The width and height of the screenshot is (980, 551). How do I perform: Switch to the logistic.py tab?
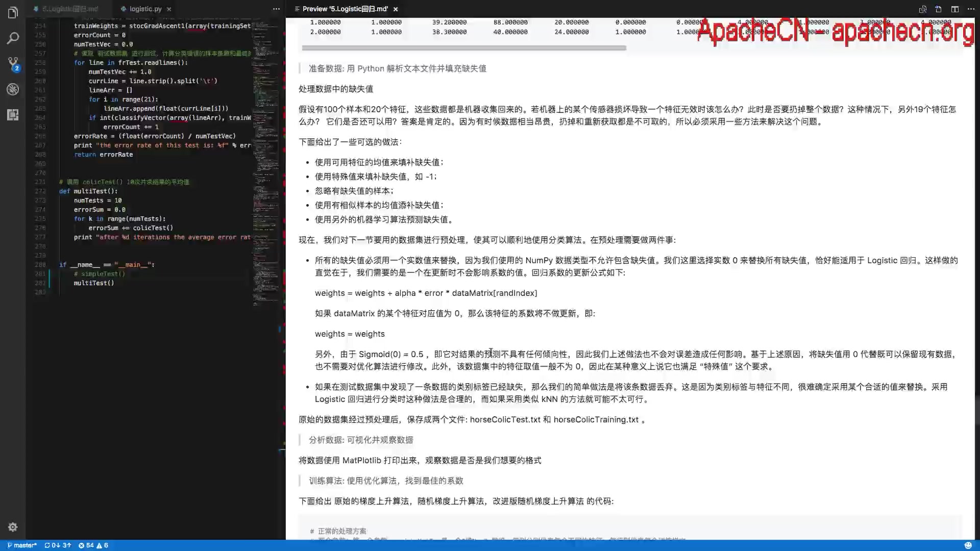click(x=144, y=9)
